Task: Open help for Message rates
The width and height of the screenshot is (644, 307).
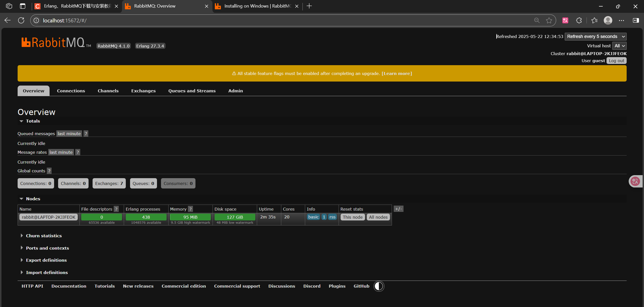Action: [x=78, y=152]
